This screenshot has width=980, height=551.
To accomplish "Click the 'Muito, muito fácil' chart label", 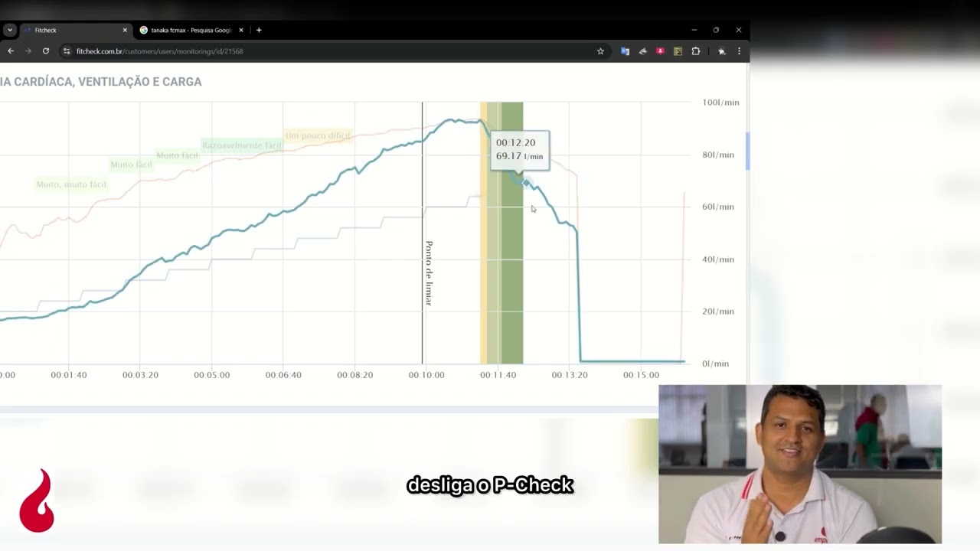I will pyautogui.click(x=71, y=184).
